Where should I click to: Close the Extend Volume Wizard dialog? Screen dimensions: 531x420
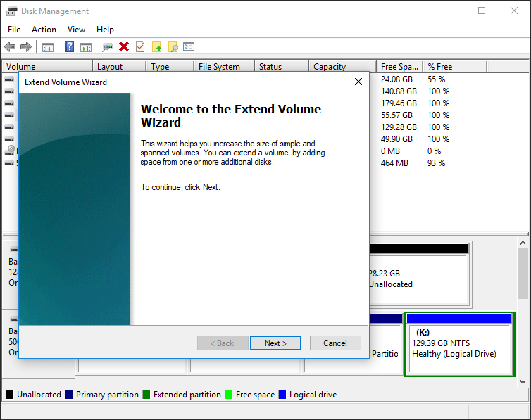click(x=358, y=82)
